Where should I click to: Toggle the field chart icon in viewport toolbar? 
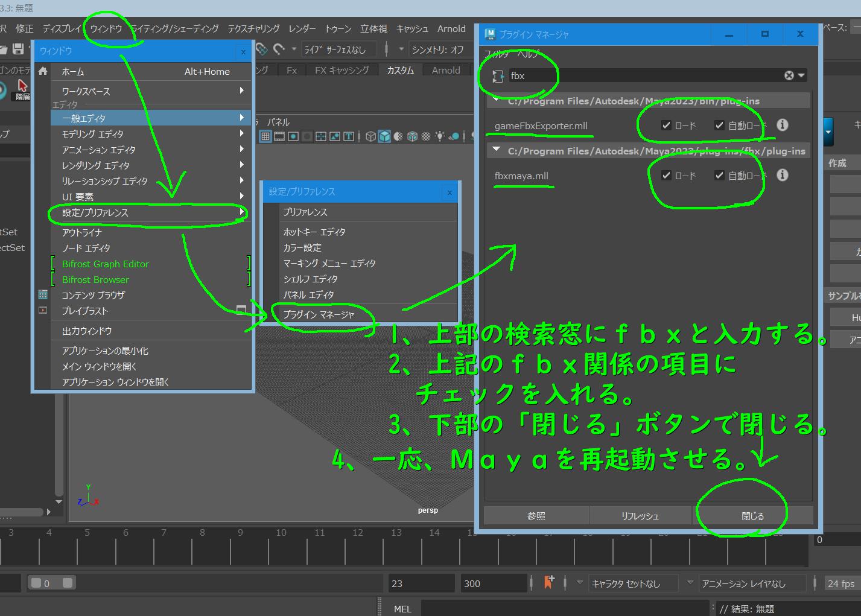321,136
